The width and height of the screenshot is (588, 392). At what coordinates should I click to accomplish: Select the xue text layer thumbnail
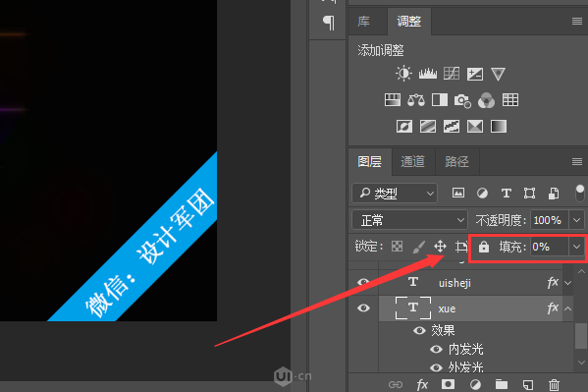(413, 308)
